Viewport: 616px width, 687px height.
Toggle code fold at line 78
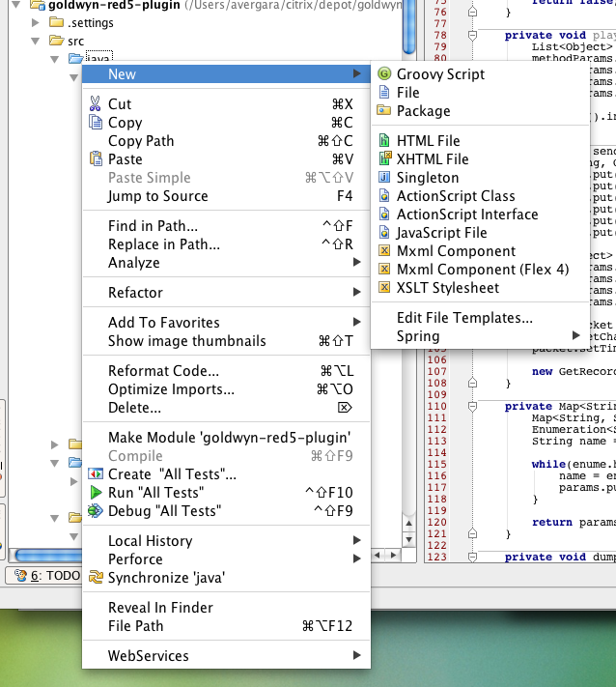pos(472,35)
